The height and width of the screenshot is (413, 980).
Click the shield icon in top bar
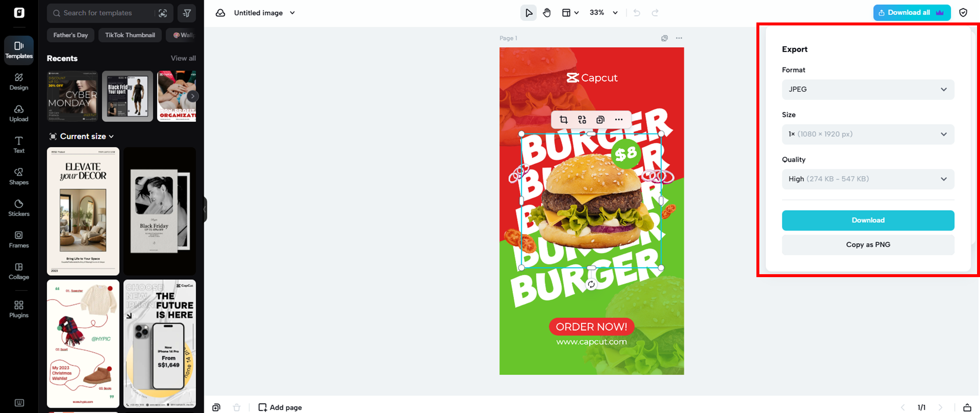point(963,13)
